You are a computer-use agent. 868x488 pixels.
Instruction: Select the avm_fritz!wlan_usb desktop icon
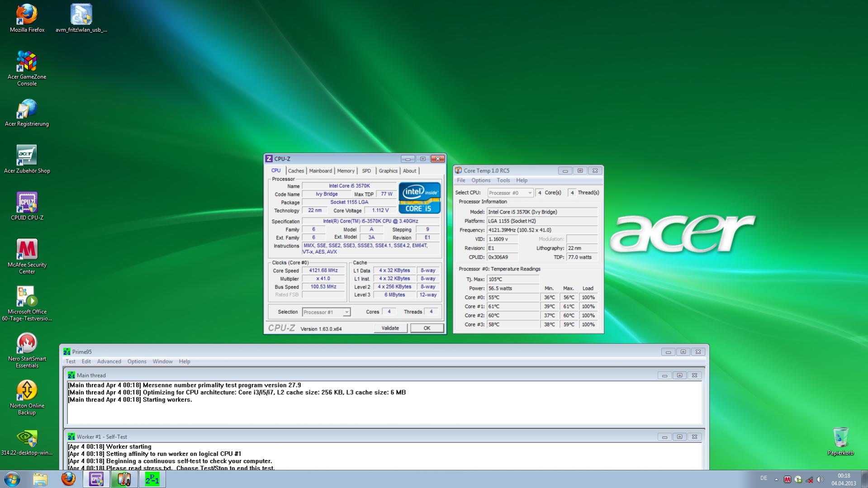pos(81,18)
